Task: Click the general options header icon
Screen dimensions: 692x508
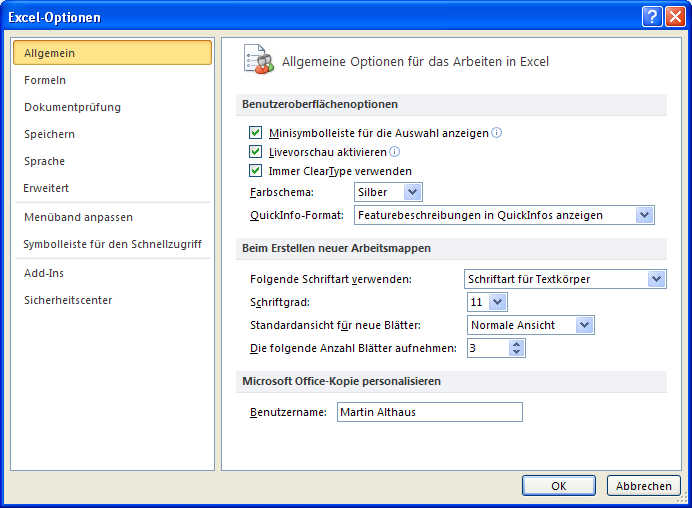Action: pyautogui.click(x=259, y=59)
